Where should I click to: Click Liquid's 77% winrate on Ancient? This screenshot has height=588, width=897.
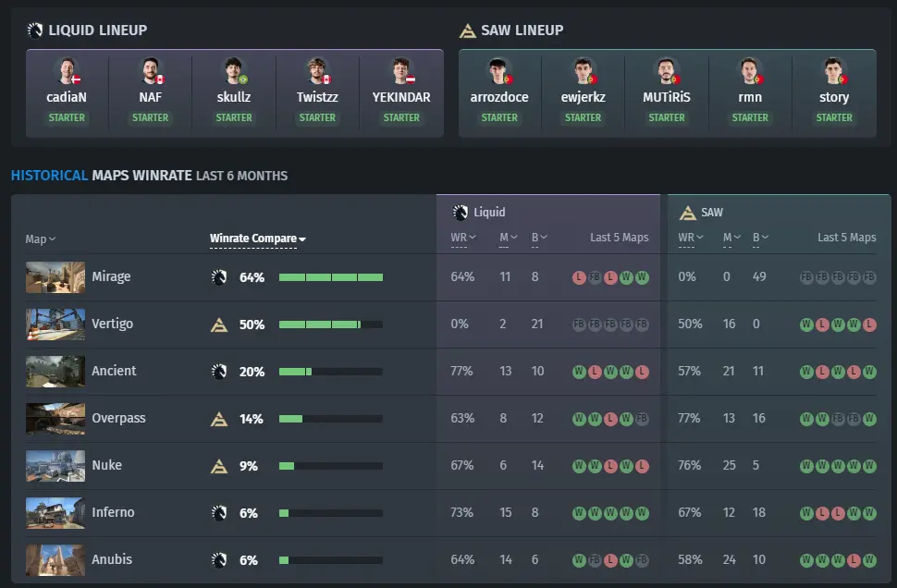pyautogui.click(x=461, y=372)
